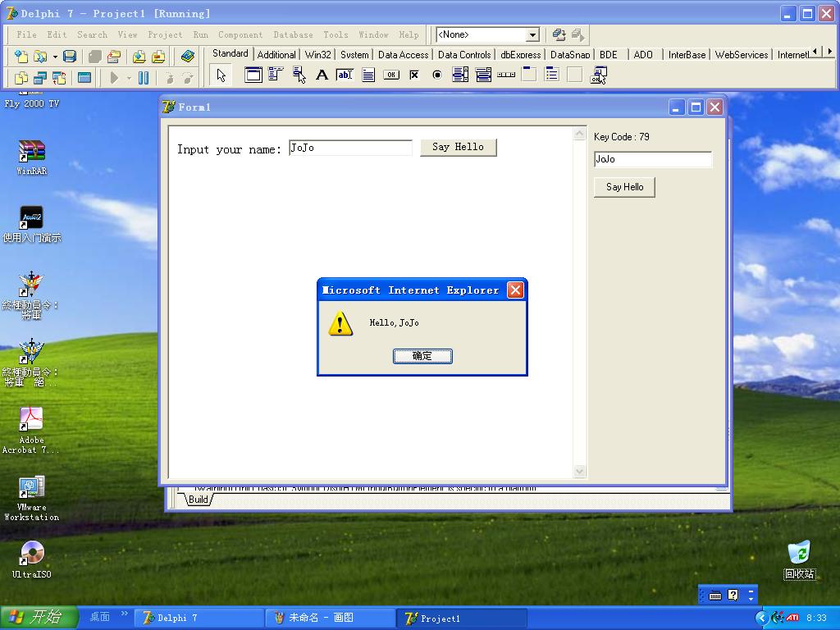Select the ActionList component in palette

coord(598,75)
